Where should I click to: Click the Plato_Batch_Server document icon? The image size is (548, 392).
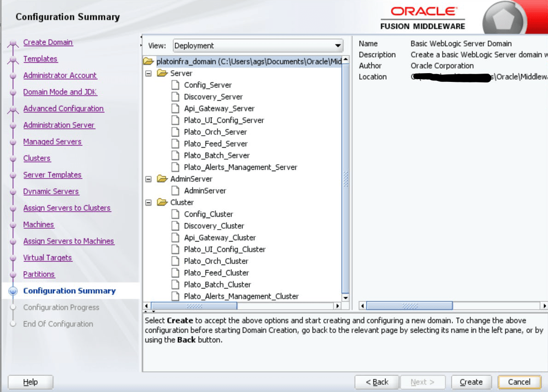pyautogui.click(x=175, y=156)
